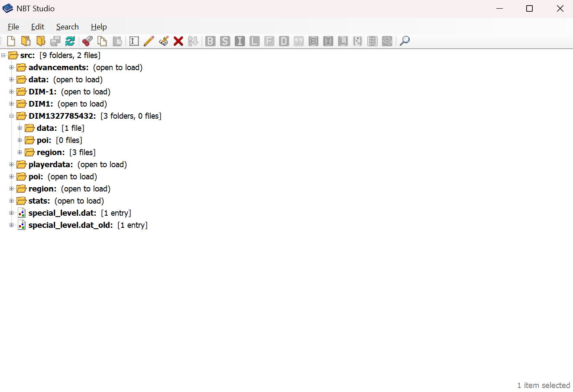Expand the playerdata folder

coord(12,165)
